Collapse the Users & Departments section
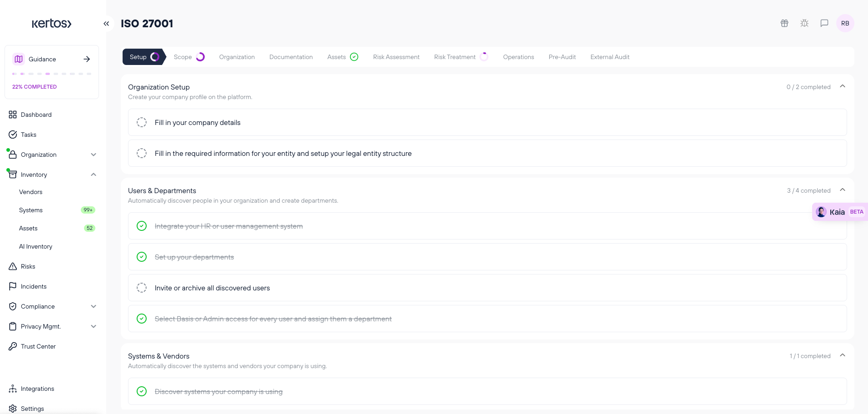Viewport: 868px width, 414px height. [843, 190]
